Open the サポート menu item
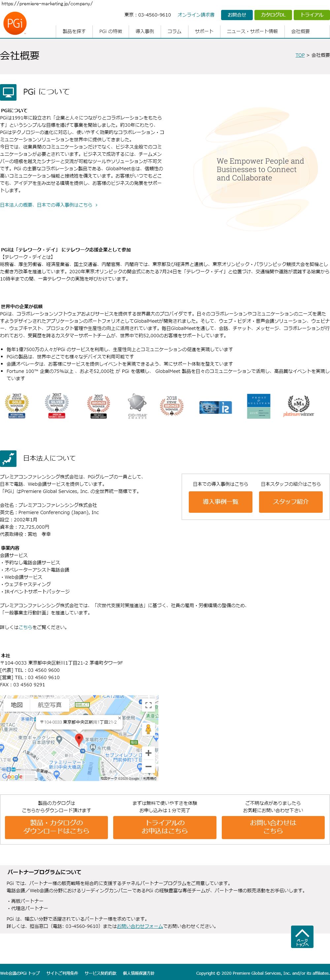Screen dimensions: 330x980 click(x=204, y=31)
